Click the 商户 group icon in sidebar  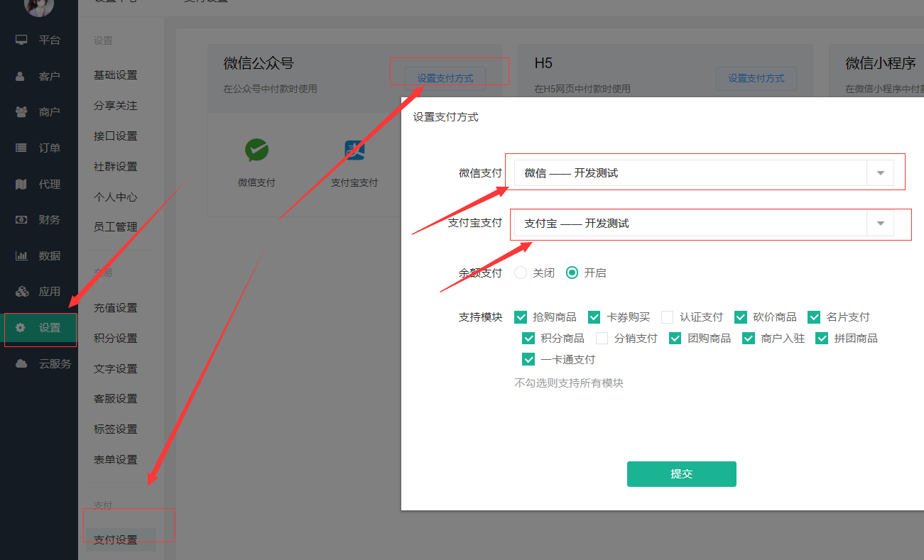(x=21, y=111)
